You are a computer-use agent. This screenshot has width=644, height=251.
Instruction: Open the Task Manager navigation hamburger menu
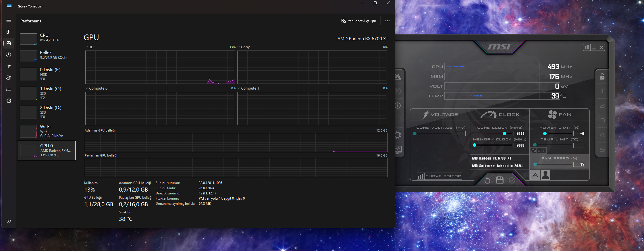(9, 20)
